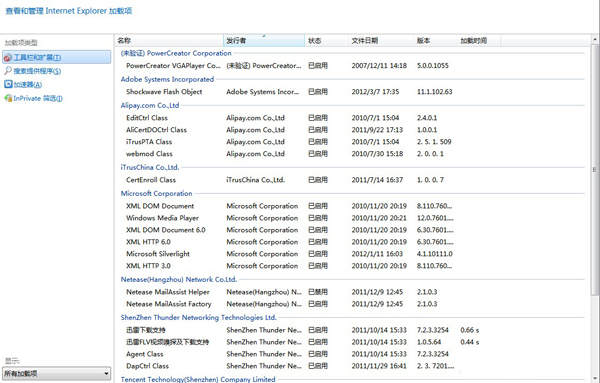The width and height of the screenshot is (600, 383).
Task: Click the file date column header
Action: click(381, 41)
